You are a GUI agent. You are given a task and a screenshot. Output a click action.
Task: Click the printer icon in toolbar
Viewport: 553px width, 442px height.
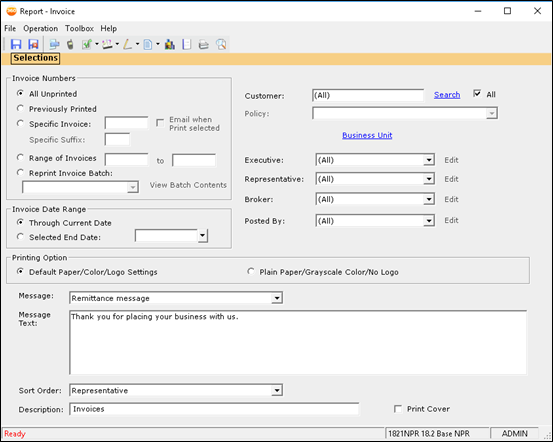(x=203, y=44)
